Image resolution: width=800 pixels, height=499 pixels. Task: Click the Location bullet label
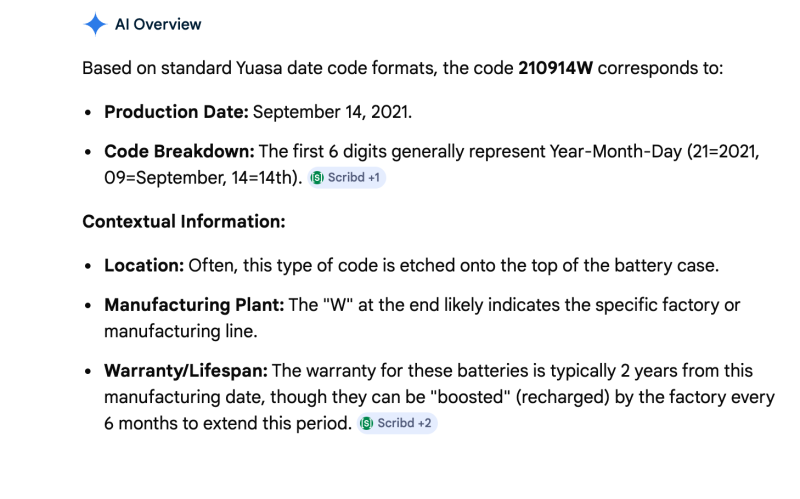[143, 265]
